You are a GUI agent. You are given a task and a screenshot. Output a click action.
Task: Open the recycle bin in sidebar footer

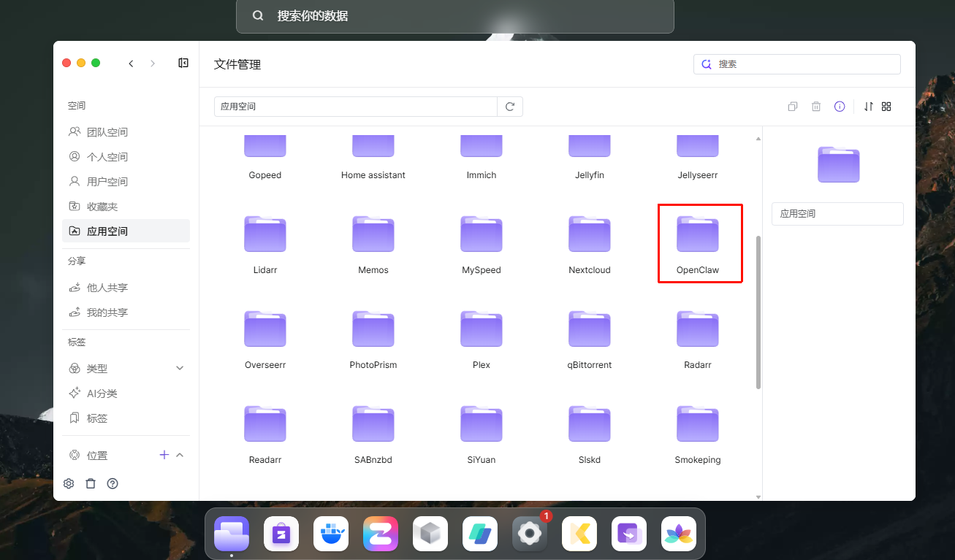pyautogui.click(x=91, y=483)
